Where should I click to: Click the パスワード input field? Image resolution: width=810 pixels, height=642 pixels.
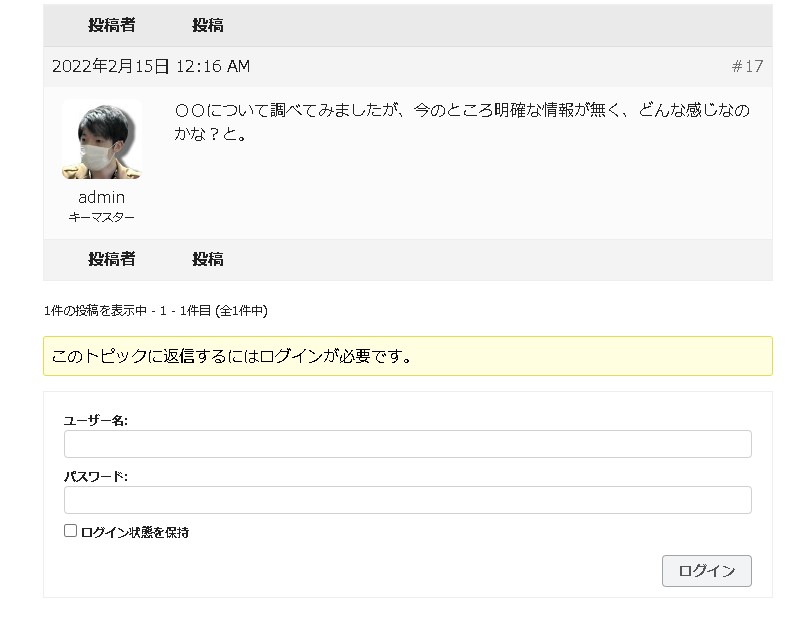(407, 500)
